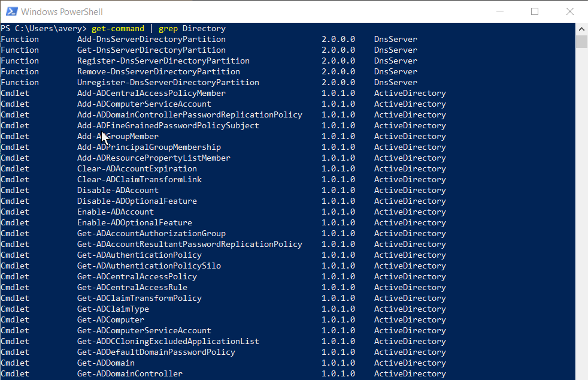Click the scroll-up arrow on the scrollbar
This screenshot has height=380, width=588.
tap(581, 28)
